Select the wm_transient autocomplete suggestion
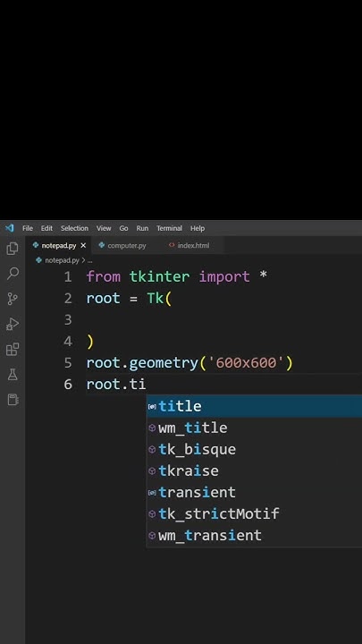Image resolution: width=362 pixels, height=644 pixels. pos(254,535)
